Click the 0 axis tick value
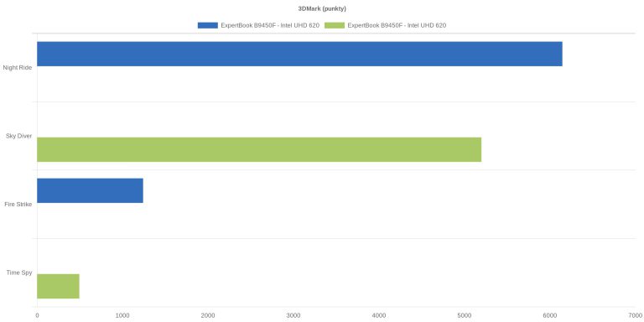The width and height of the screenshot is (644, 322). 38,316
